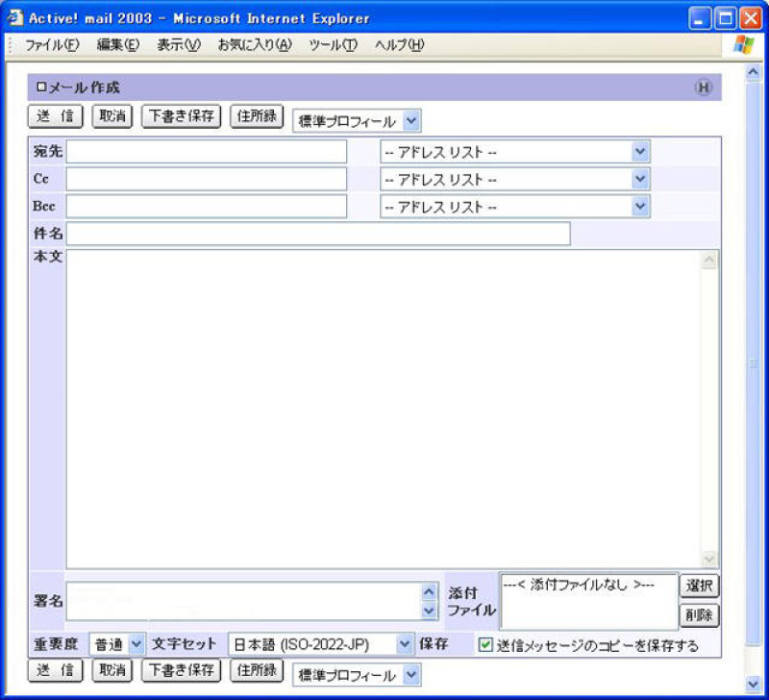This screenshot has width=769, height=700.
Task: Open the ツール(T) menu
Action: point(333,45)
